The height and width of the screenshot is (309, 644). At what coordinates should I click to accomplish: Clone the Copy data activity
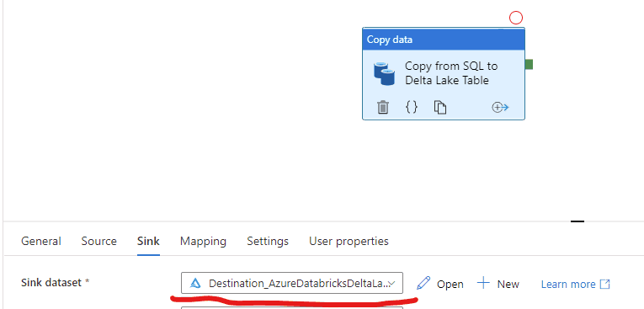point(440,107)
